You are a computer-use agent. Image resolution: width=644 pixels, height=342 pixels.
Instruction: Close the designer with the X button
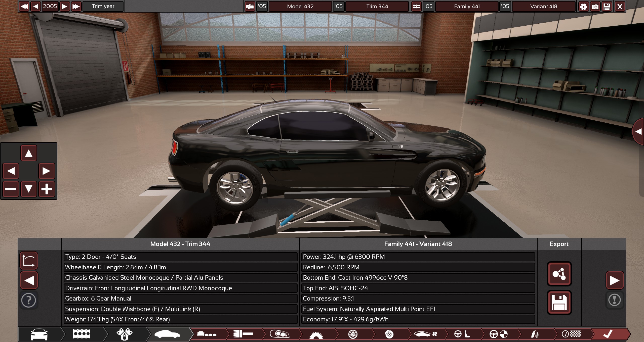(620, 6)
